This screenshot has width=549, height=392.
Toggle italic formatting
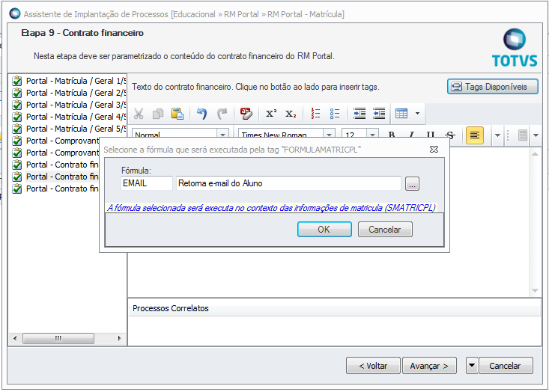(411, 135)
